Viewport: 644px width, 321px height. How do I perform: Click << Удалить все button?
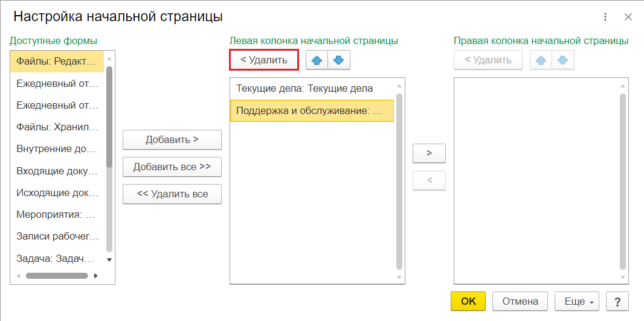coord(172,194)
